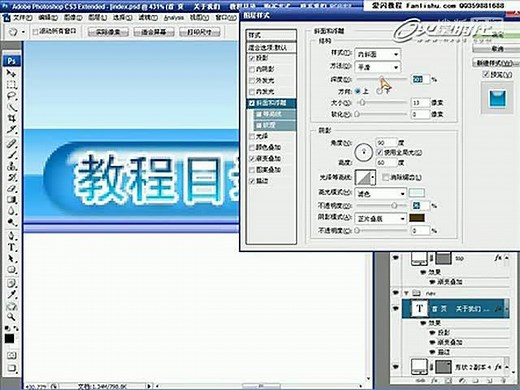520x390 pixels.
Task: Enable the 颜色叠加 (Color Overlay) checkbox
Action: pyautogui.click(x=252, y=147)
